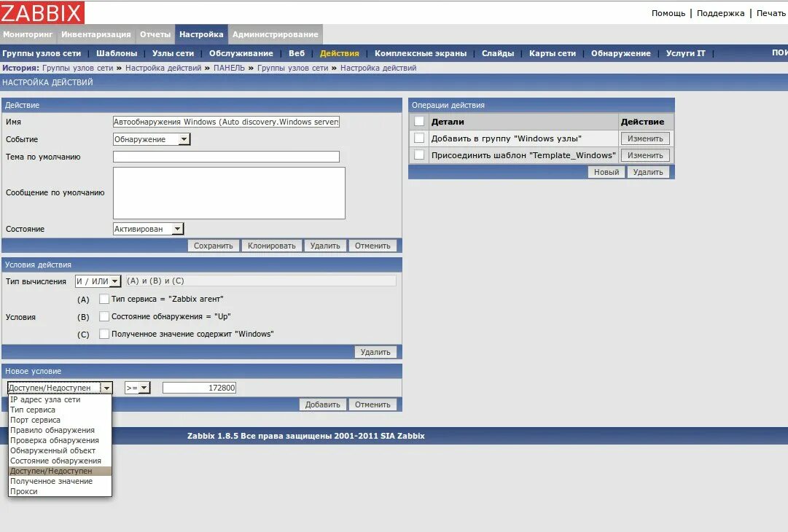Open the >= operator dropdown

(137, 388)
